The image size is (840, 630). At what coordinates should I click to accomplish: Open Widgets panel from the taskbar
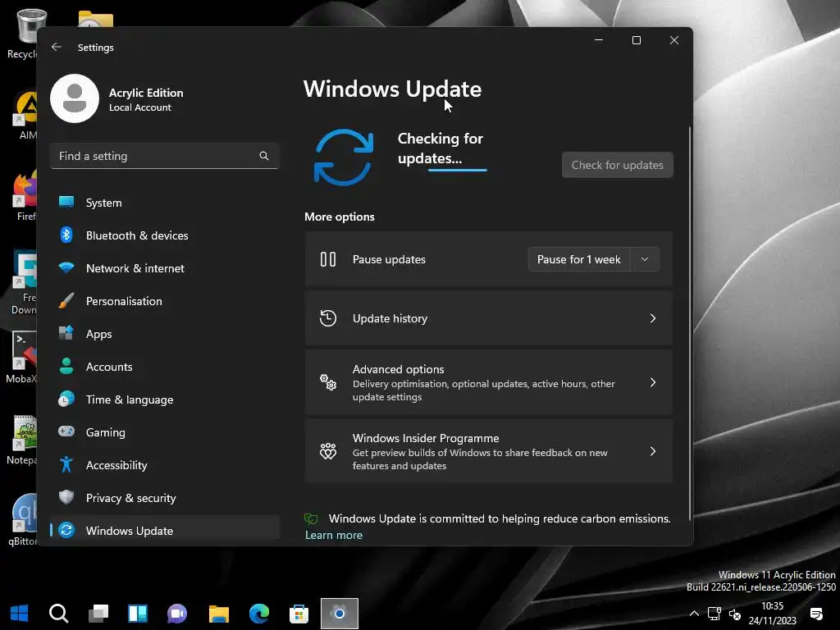pyautogui.click(x=138, y=614)
